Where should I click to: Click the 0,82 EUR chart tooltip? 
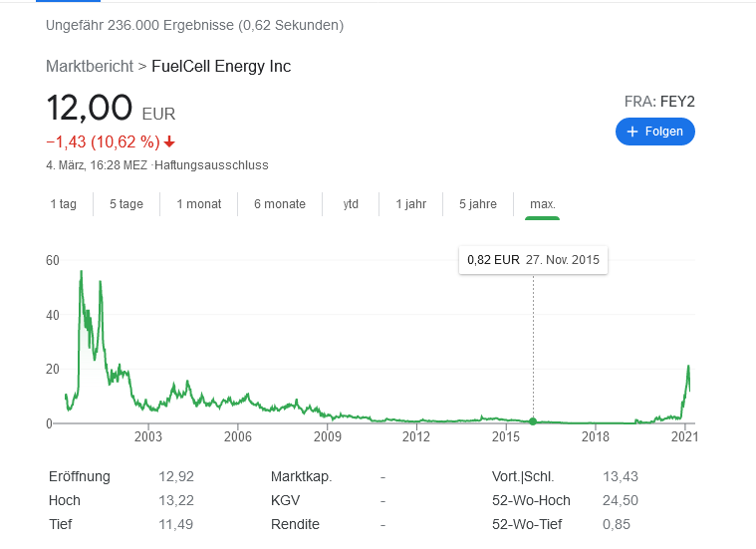click(533, 260)
